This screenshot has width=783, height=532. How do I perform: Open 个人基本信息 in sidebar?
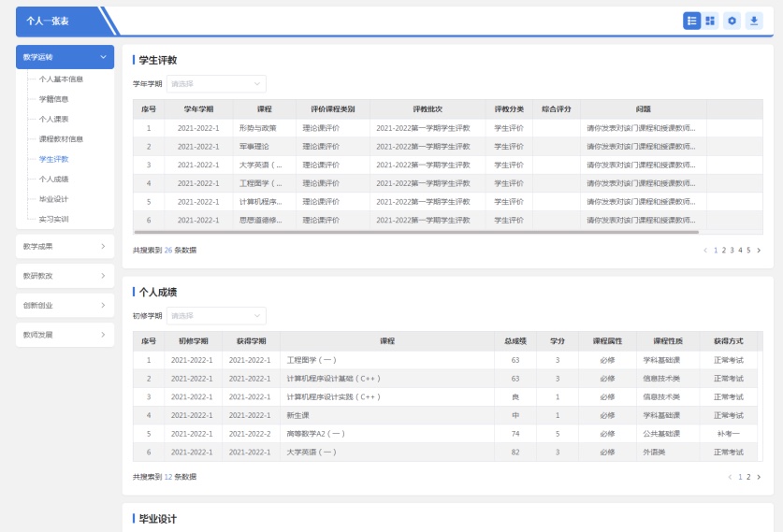pos(61,79)
